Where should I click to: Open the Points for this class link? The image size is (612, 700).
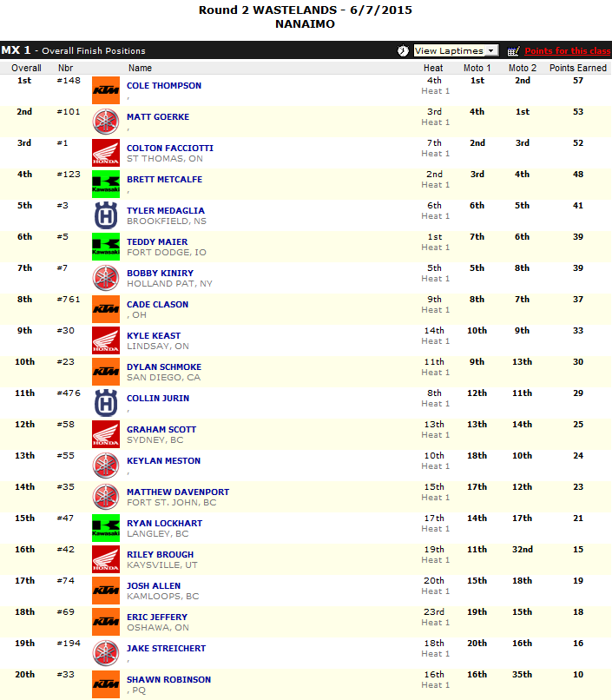click(567, 51)
